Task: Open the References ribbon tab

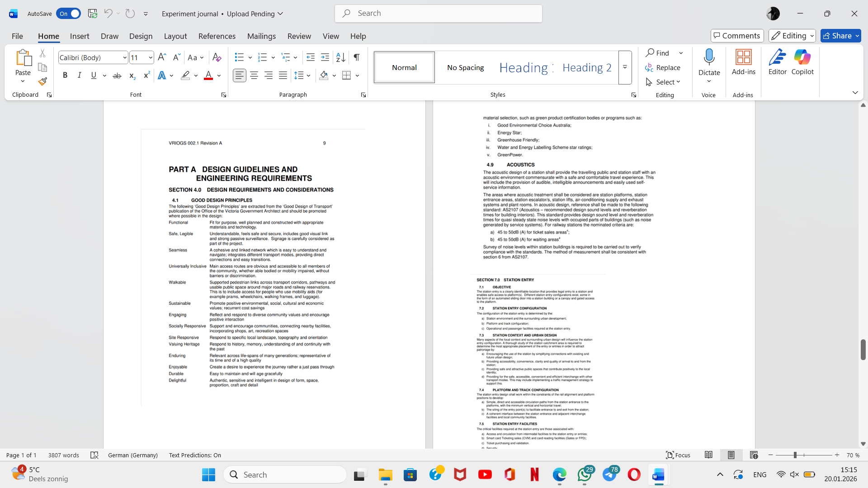Action: click(x=217, y=36)
